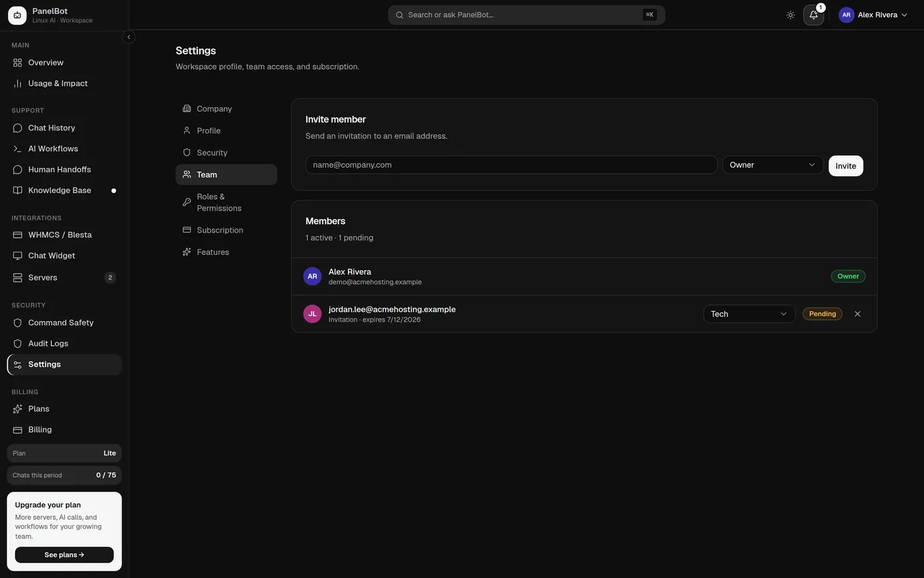Image resolution: width=924 pixels, height=578 pixels.
Task: Click the Servers count badge 2
Action: pyautogui.click(x=110, y=277)
